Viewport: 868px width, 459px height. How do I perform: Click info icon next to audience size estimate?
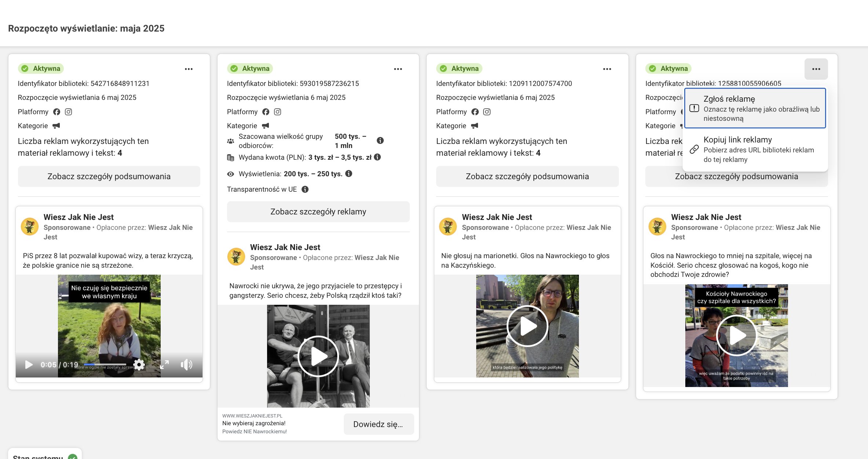point(380,140)
